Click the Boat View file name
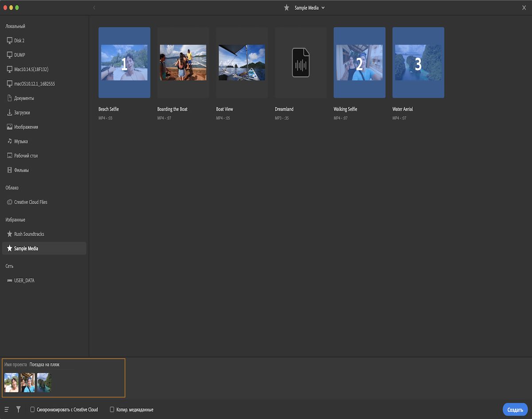 click(x=224, y=109)
